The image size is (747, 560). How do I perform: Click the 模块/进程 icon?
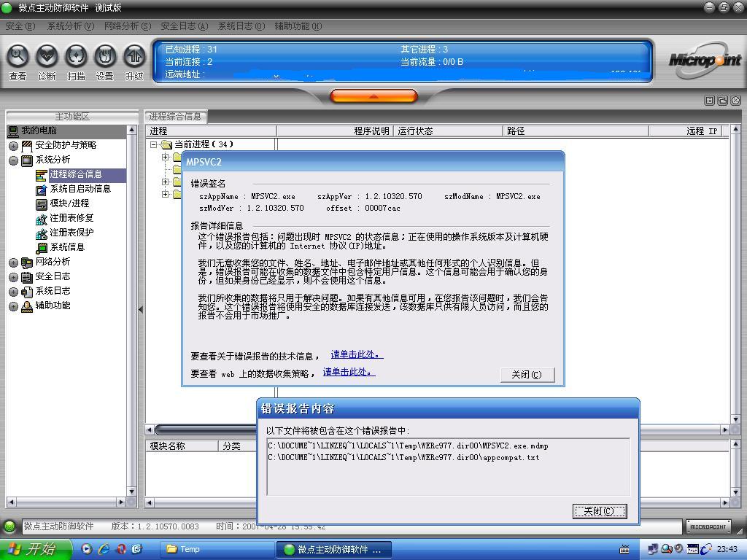click(x=42, y=204)
